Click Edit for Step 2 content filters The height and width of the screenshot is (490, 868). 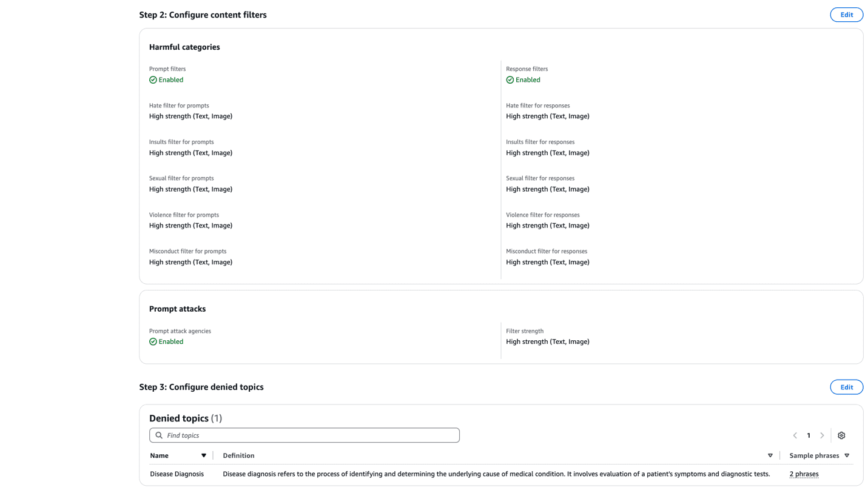point(846,14)
